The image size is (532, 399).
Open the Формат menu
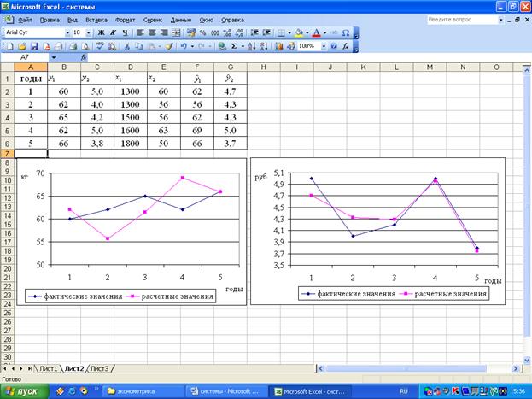click(x=126, y=20)
